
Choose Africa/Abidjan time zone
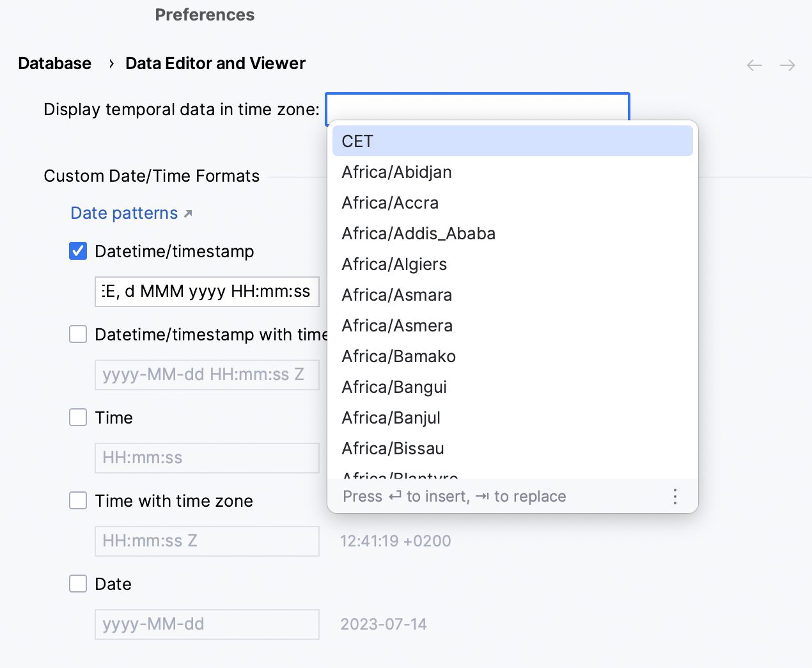396,172
